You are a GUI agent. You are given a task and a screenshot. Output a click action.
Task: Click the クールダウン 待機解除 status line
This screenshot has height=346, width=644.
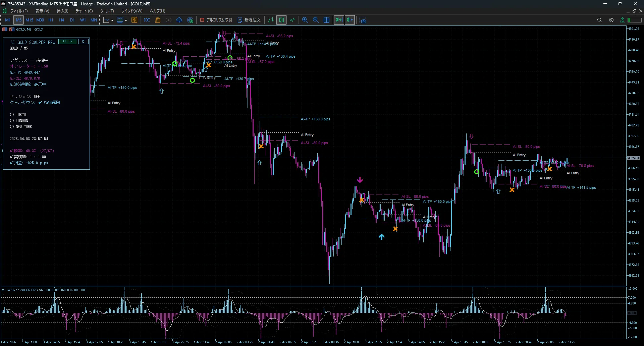click(35, 103)
